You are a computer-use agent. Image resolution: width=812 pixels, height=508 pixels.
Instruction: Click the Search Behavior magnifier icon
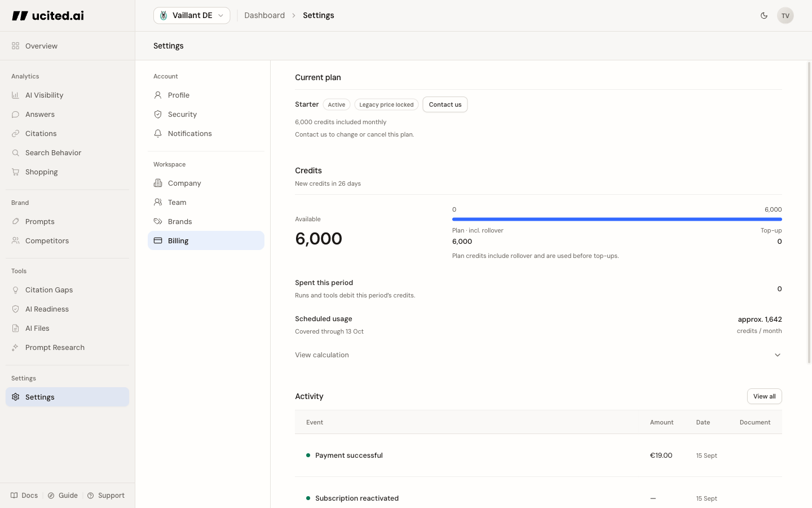[x=15, y=152]
